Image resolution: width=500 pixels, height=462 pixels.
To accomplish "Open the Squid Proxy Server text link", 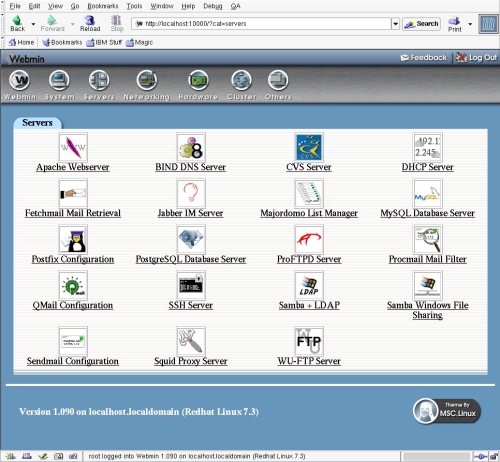I will tap(191, 361).
